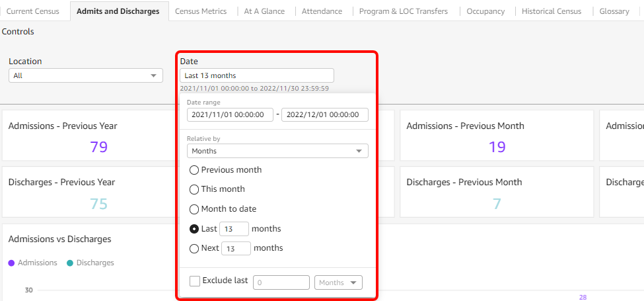Click the Last months number field
The height and width of the screenshot is (301, 644).
pyautogui.click(x=234, y=229)
